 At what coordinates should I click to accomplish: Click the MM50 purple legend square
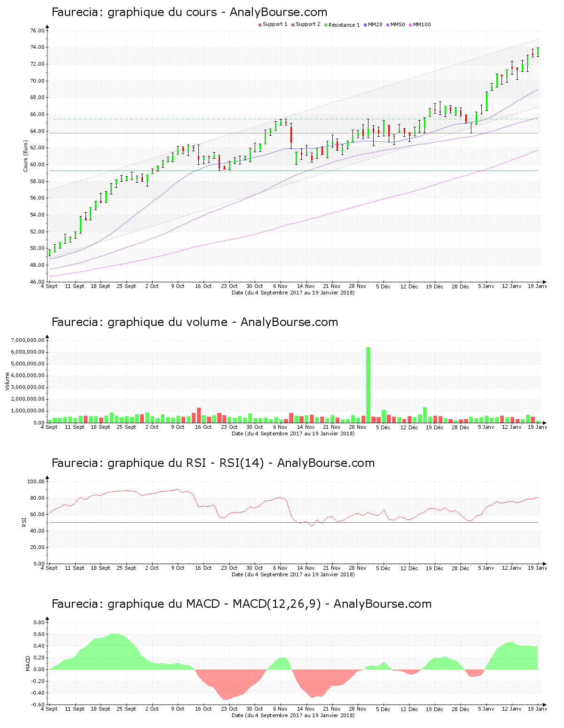[x=388, y=25]
